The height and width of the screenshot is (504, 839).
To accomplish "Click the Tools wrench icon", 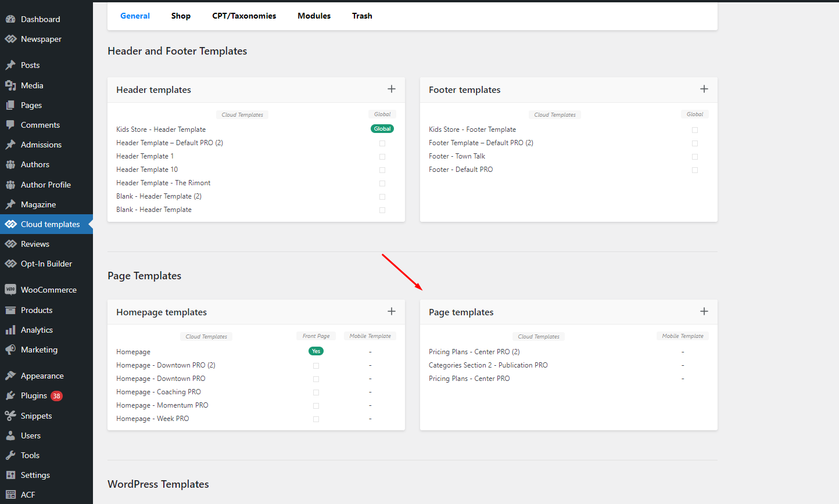I will pyautogui.click(x=10, y=455).
